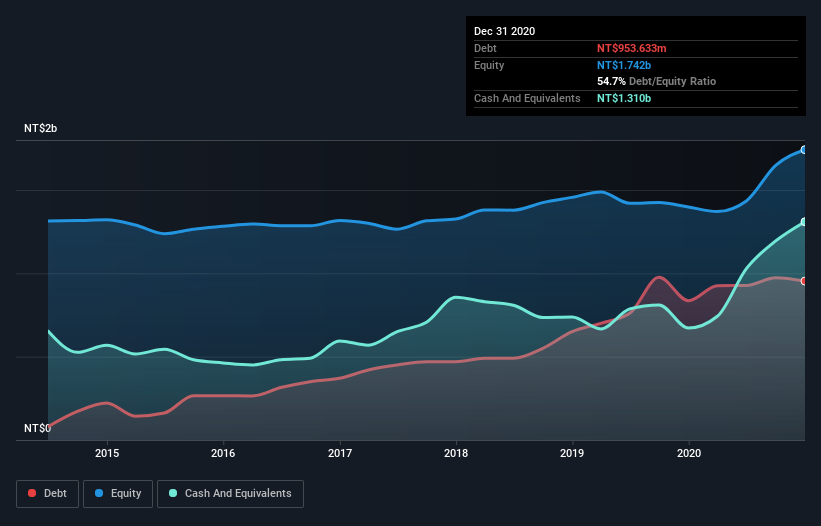The image size is (821, 526).
Task: Select the Equity endpoint marker on chart
Action: 804,150
